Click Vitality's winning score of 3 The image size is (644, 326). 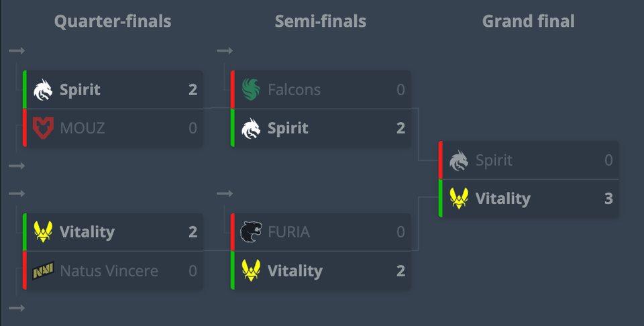click(x=608, y=199)
